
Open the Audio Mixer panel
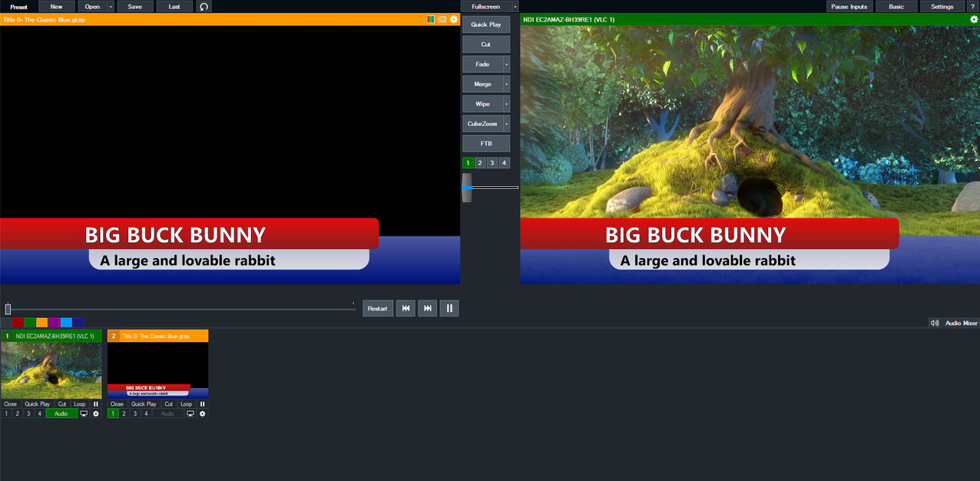pos(956,322)
